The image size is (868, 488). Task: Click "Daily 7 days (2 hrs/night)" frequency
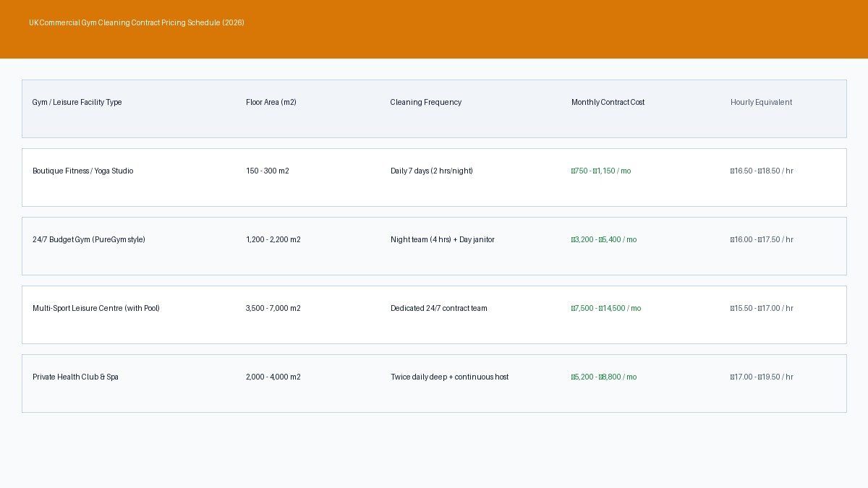[432, 171]
